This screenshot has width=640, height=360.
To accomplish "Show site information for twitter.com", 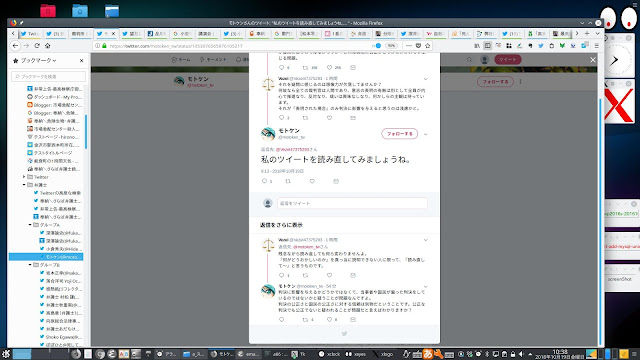I will [98, 46].
